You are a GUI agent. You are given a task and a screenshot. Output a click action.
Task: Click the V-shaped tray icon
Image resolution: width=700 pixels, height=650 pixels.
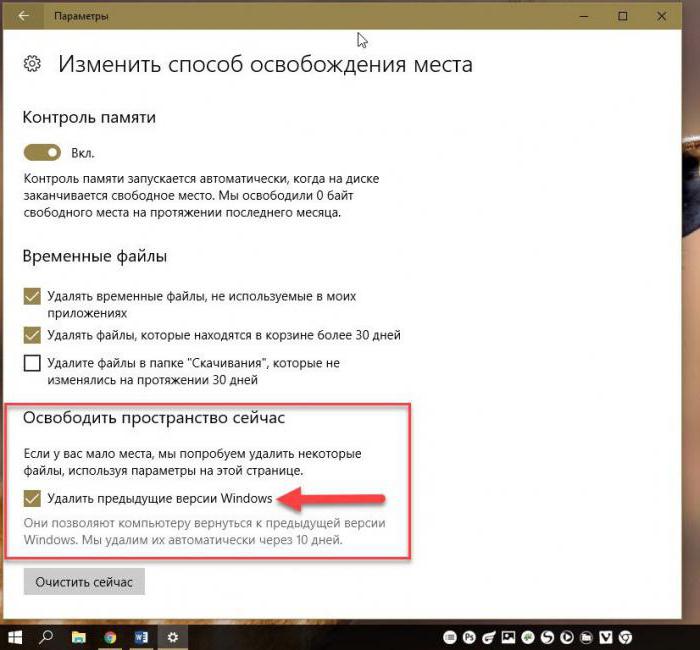[x=606, y=637]
